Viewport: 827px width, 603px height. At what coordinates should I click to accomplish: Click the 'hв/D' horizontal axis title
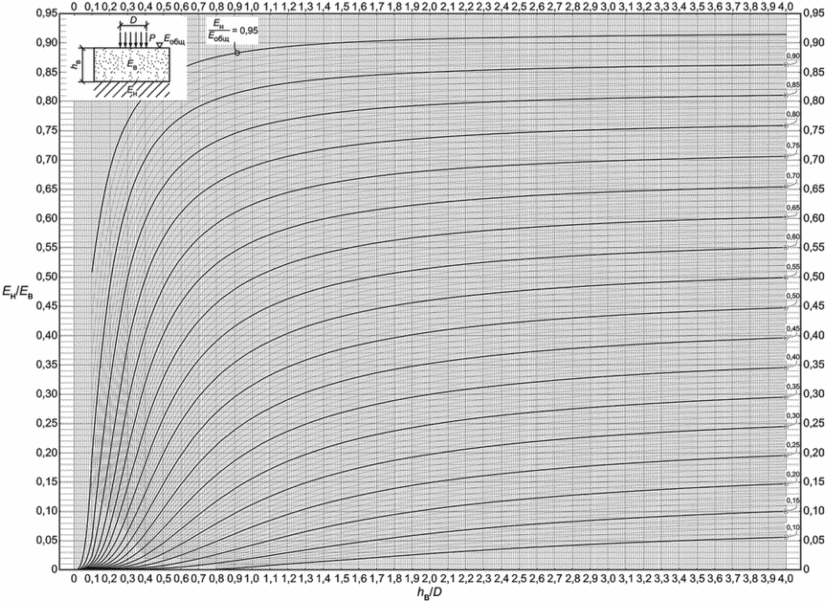[429, 595]
